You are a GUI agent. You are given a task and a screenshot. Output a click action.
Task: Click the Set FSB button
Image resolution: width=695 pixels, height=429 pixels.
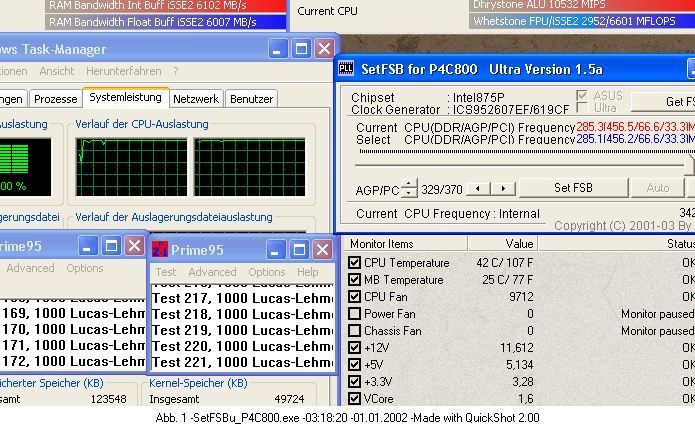[573, 188]
